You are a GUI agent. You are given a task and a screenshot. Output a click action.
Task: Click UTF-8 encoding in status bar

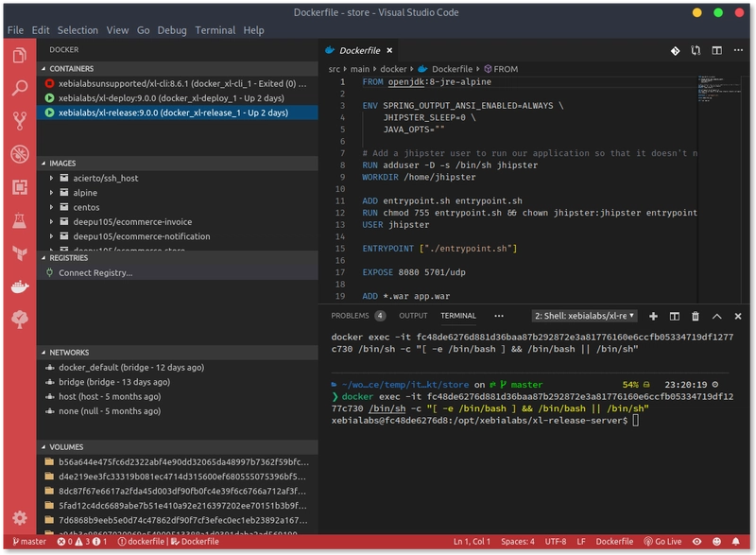[556, 542]
